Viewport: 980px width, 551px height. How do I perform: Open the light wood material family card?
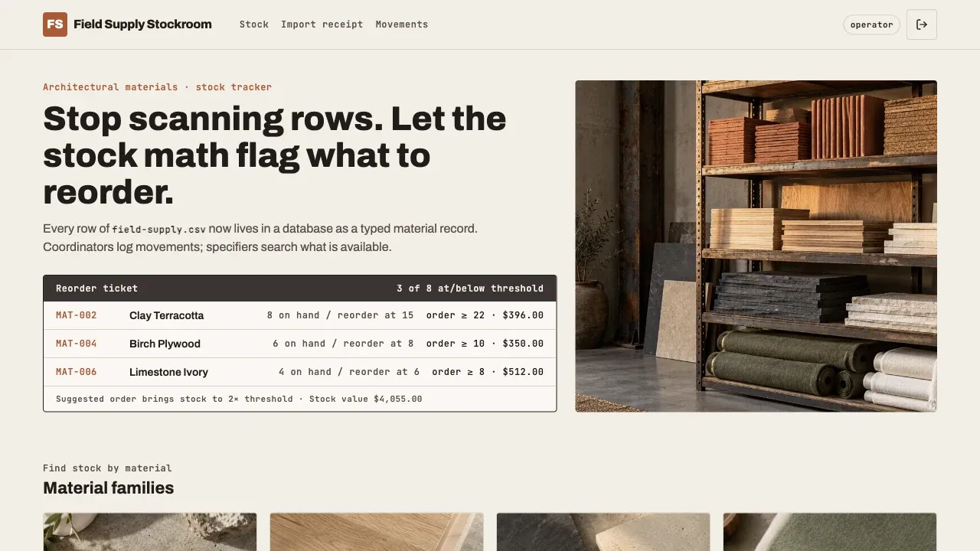pos(377,532)
